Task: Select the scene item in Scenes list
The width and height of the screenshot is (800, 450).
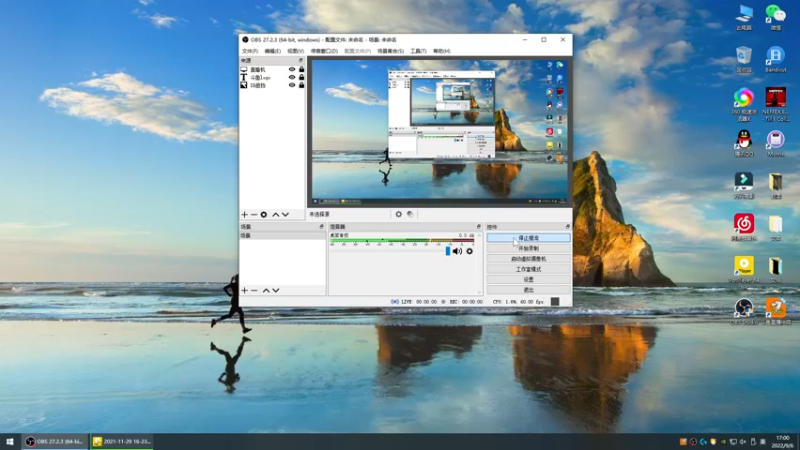Action: 283,236
